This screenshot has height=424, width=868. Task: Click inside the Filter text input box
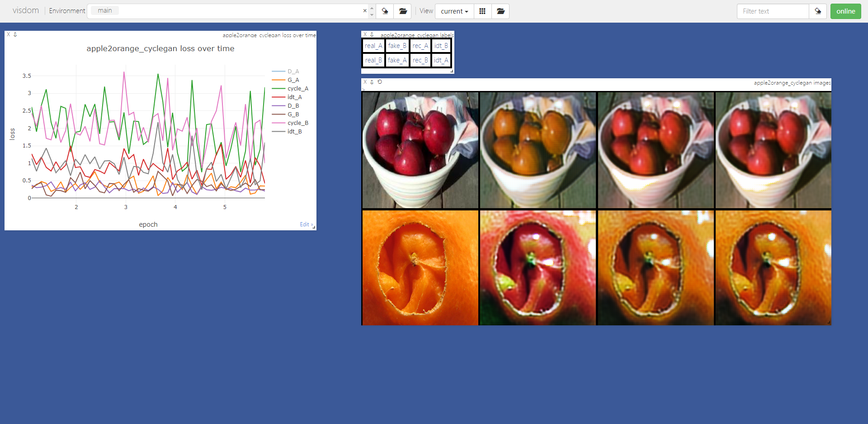coord(773,11)
